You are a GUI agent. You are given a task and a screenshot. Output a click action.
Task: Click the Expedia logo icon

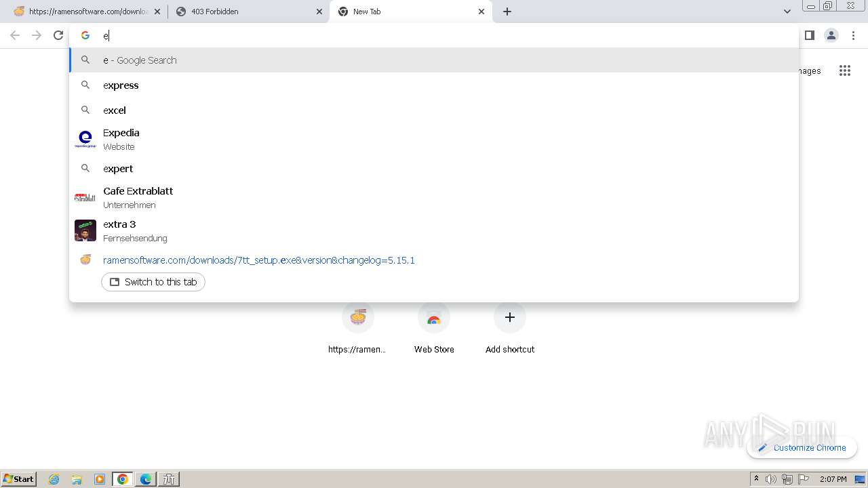pyautogui.click(x=85, y=140)
